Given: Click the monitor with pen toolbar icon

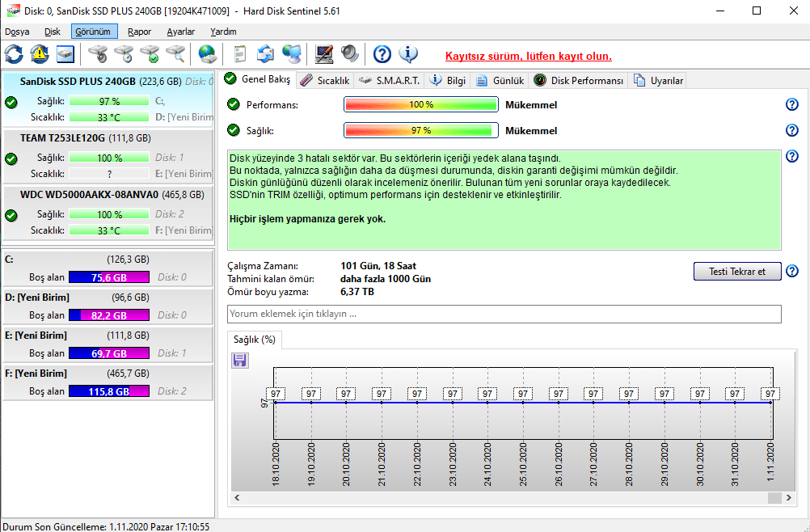Looking at the screenshot, I should pos(324,54).
